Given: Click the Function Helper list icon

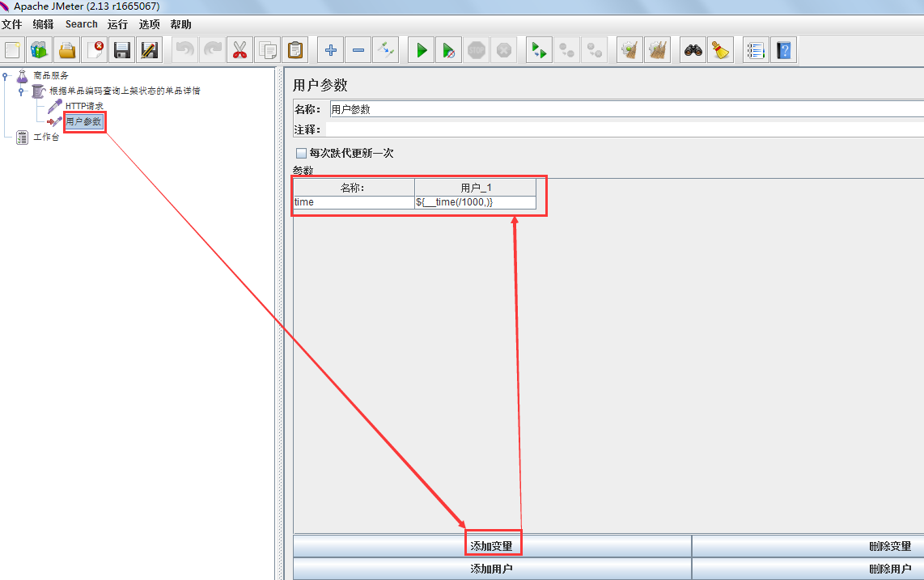Looking at the screenshot, I should tap(756, 51).
